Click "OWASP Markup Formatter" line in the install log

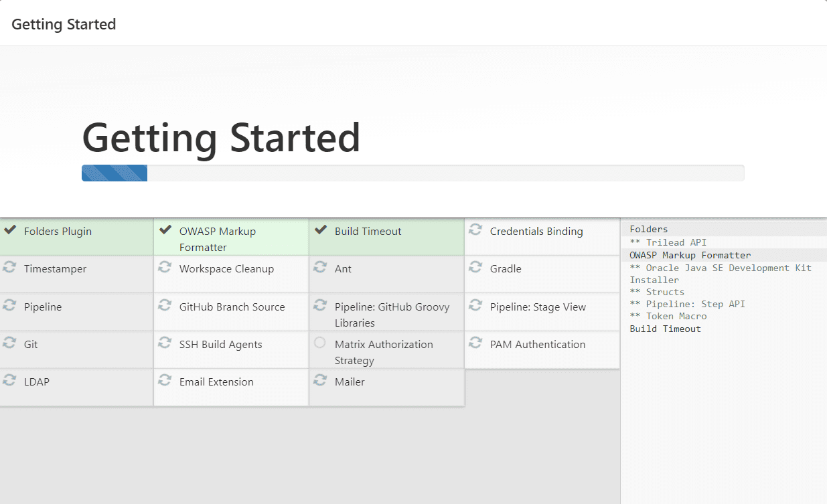(690, 255)
